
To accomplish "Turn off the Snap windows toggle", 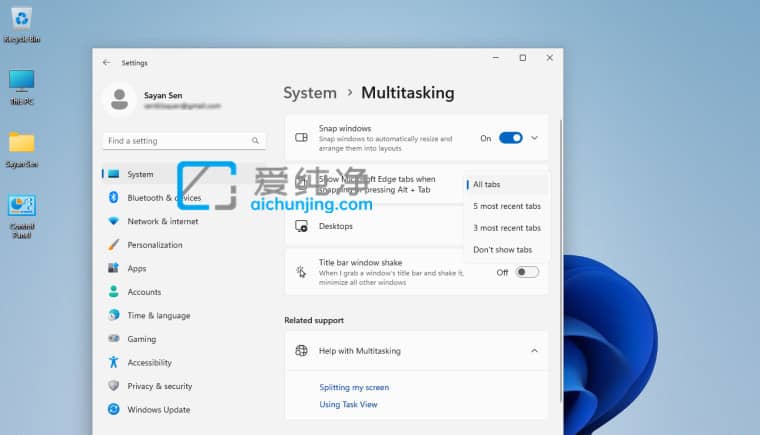I will (x=511, y=138).
